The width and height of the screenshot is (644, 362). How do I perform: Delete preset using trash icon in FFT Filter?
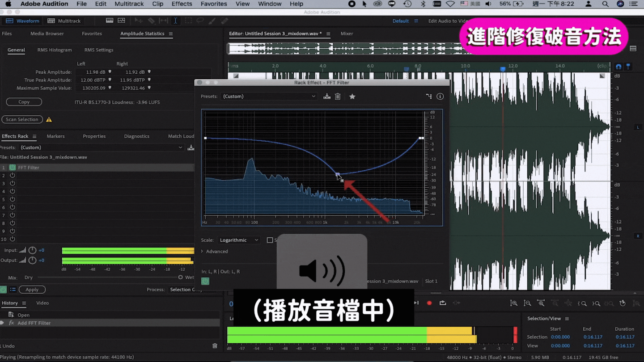pos(338,96)
